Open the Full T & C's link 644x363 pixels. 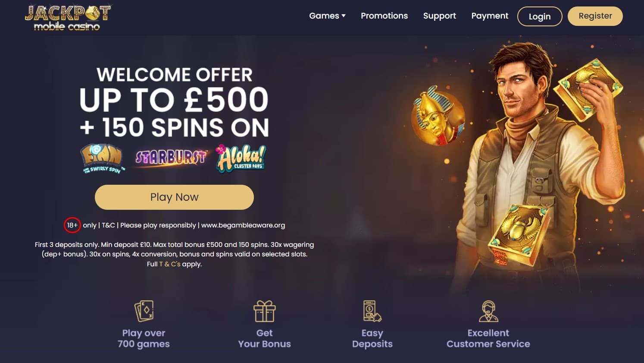click(x=170, y=264)
